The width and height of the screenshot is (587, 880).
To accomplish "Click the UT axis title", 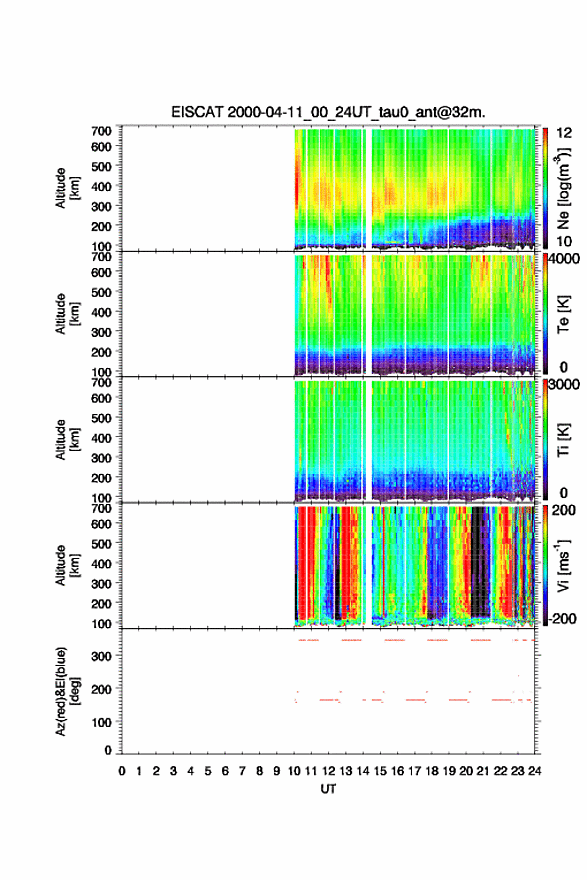I will click(328, 789).
